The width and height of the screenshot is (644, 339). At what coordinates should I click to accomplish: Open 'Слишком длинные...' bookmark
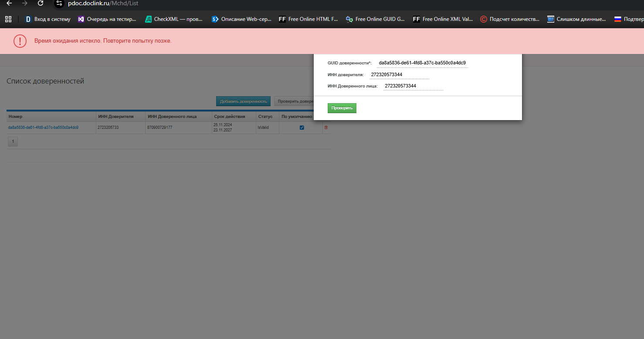click(x=577, y=19)
